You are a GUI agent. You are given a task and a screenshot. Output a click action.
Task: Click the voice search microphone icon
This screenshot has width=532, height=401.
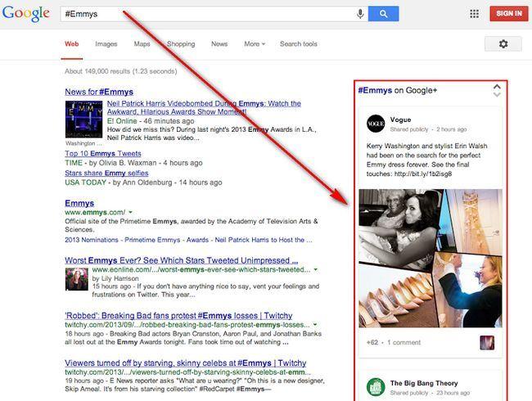click(x=360, y=14)
